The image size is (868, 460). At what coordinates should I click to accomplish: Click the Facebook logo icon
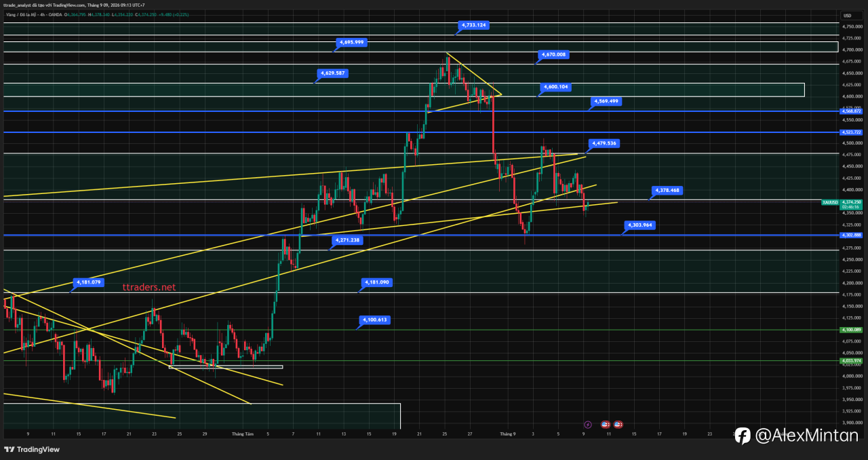point(743,436)
